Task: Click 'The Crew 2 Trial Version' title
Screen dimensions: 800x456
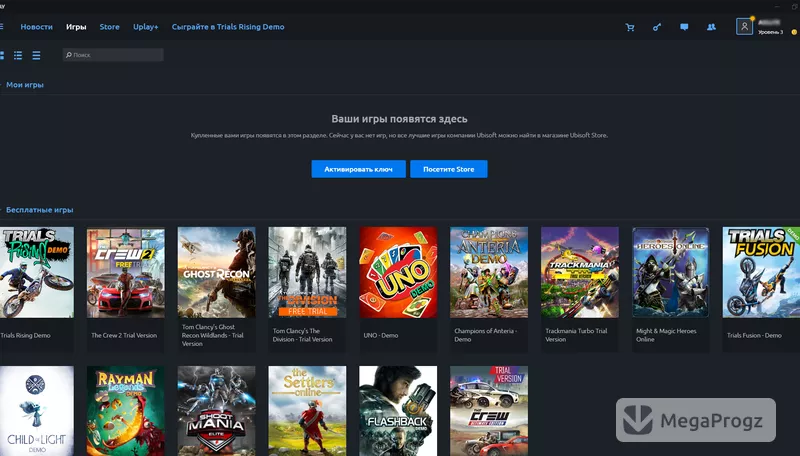Action: tap(124, 335)
